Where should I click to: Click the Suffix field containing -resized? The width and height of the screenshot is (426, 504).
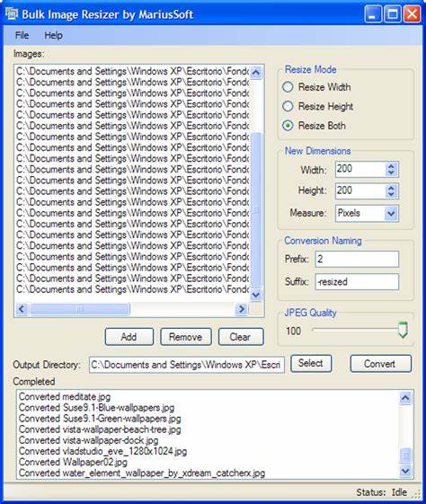[357, 282]
